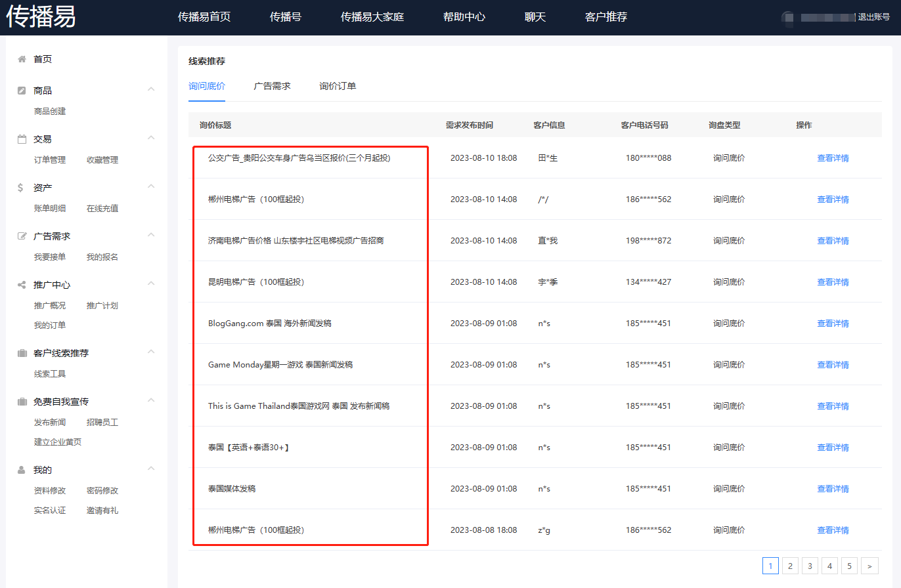Click the 推广中心 share icon

(23, 284)
